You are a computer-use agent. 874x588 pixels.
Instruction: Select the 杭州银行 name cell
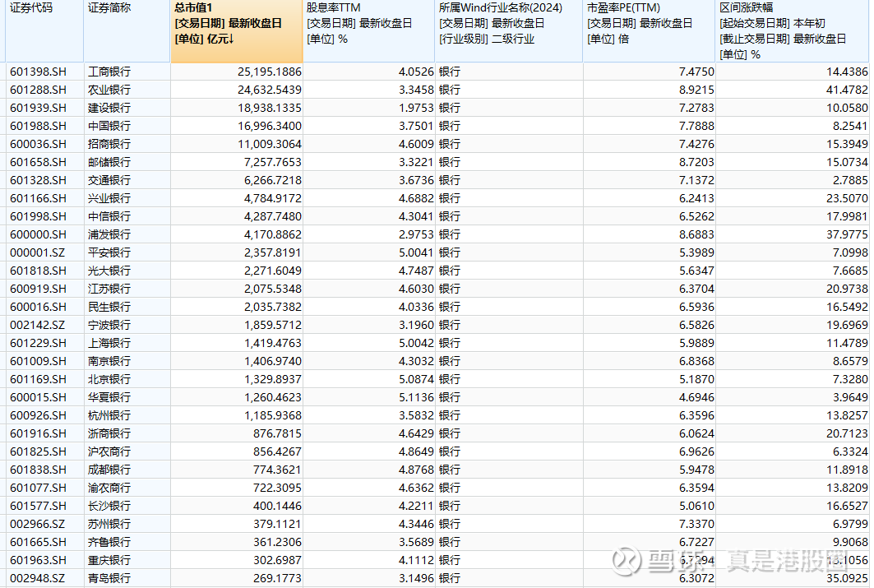coord(109,416)
